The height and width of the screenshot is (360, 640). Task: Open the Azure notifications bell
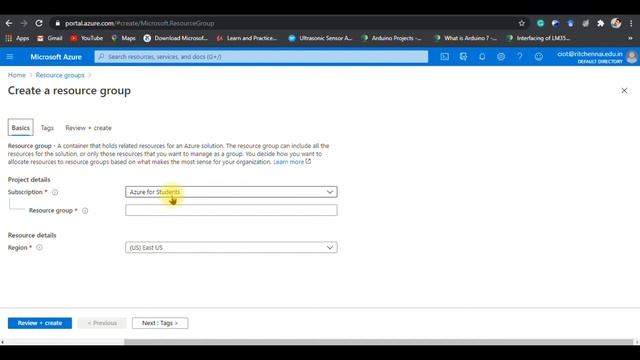(x=482, y=57)
